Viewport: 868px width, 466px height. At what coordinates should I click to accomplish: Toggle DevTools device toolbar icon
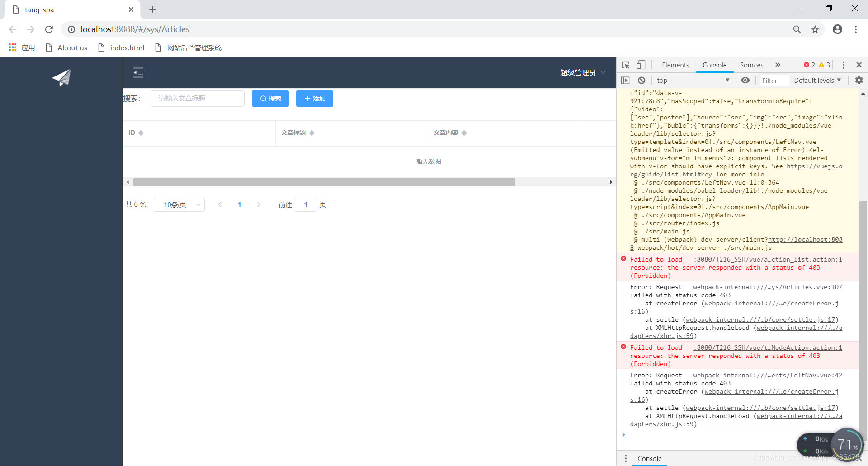pos(641,65)
